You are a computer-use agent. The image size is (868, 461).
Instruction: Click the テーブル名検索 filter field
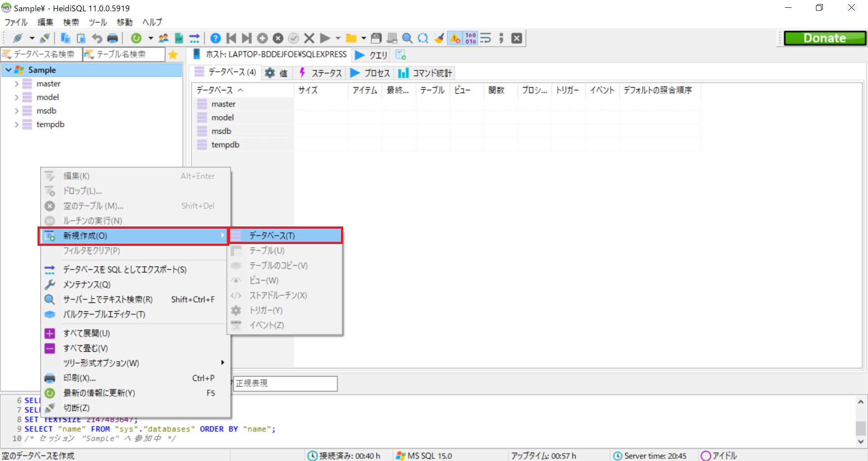pyautogui.click(x=124, y=54)
